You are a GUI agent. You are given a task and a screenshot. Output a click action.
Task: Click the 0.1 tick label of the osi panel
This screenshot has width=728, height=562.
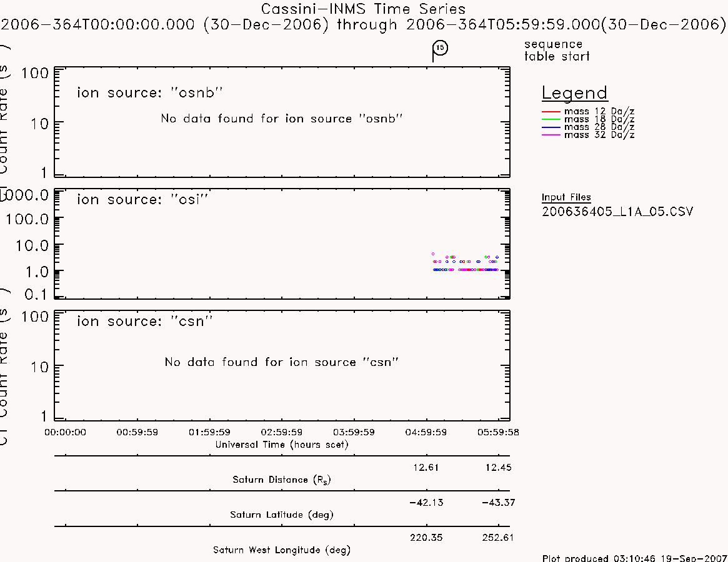37,294
